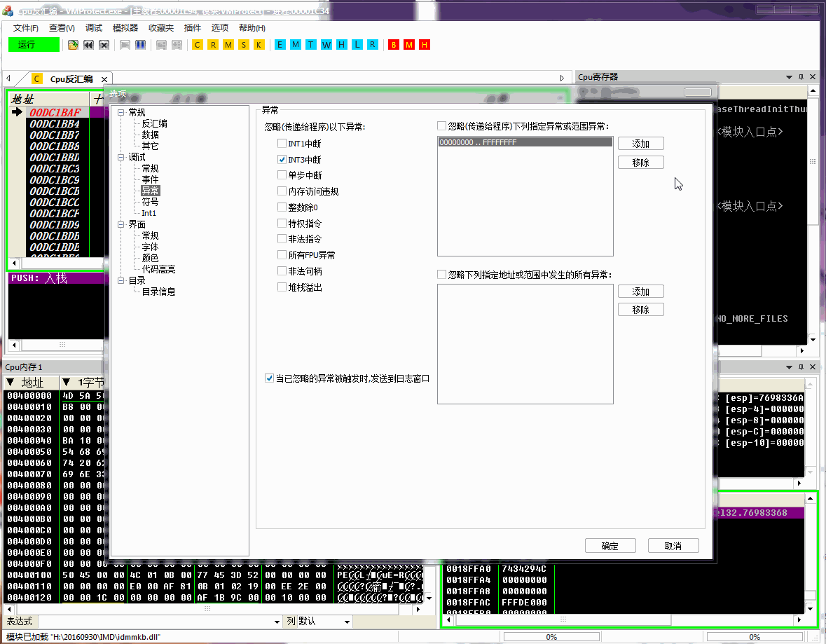Enable ignoring 指定地址或范围 exceptions checkbox
826x644 pixels.
tap(441, 275)
